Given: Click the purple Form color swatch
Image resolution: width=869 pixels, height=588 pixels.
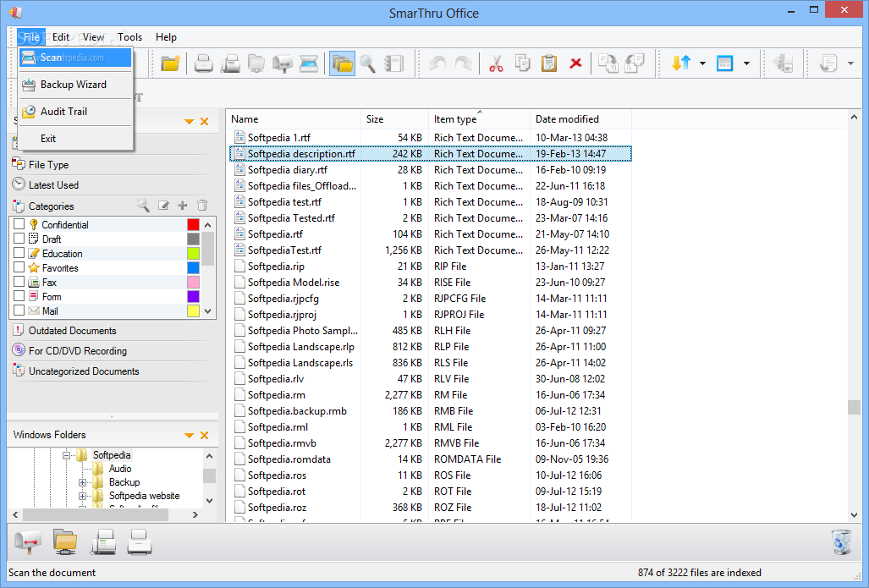Looking at the screenshot, I should [193, 296].
